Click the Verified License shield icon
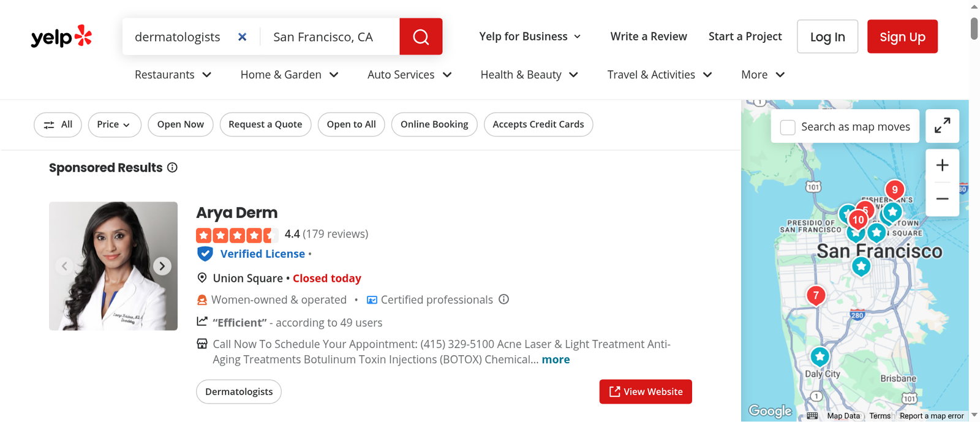Viewport: 980px width, 422px height. click(x=205, y=254)
